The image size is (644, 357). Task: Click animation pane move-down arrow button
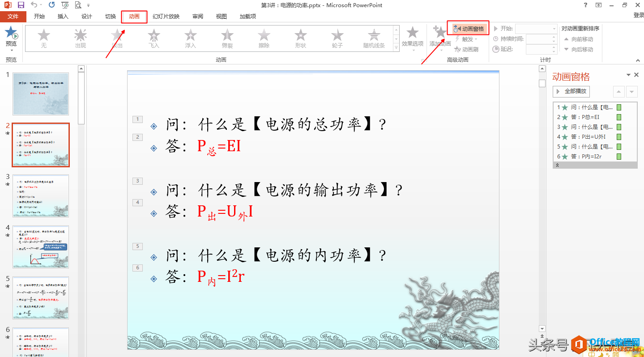point(631,91)
